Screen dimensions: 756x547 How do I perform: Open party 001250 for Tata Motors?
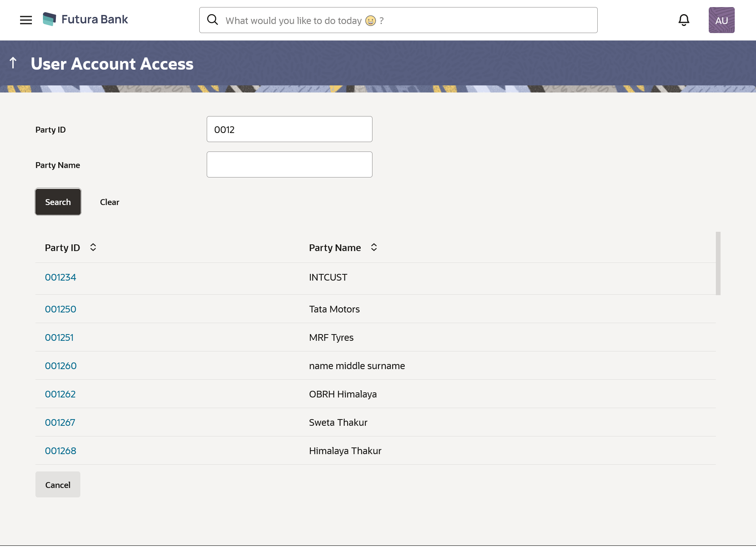61,309
